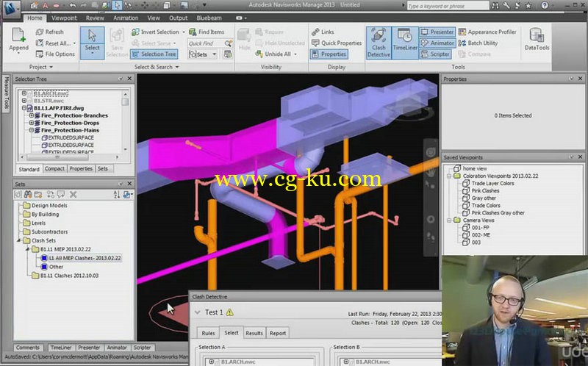The image size is (588, 366).
Task: Open the Report tab in Clash Detective
Action: (x=278, y=333)
